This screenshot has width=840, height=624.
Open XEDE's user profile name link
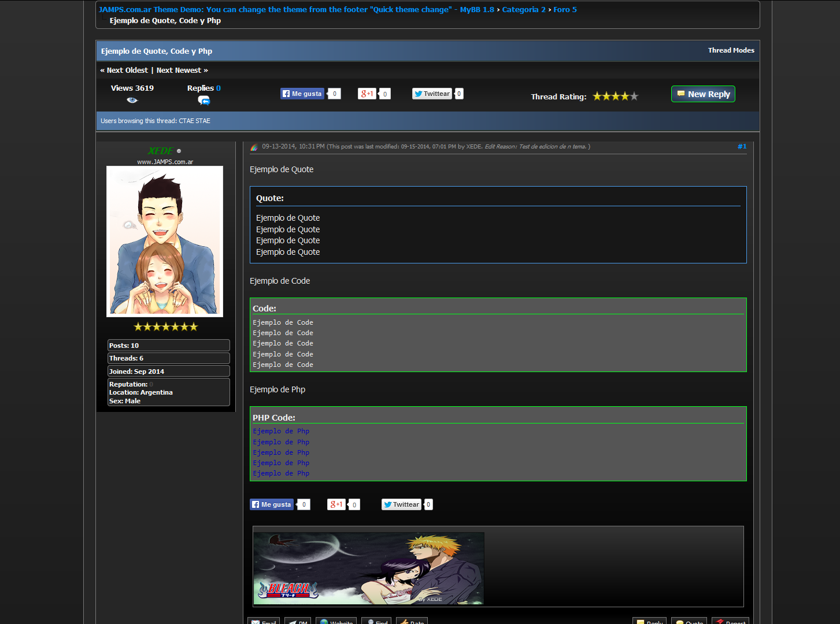tap(160, 151)
